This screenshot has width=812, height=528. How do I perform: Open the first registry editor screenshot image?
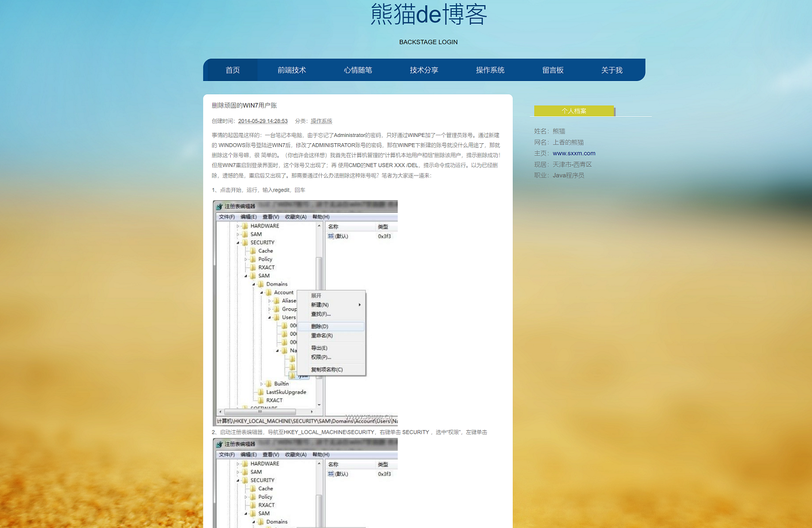[305, 313]
